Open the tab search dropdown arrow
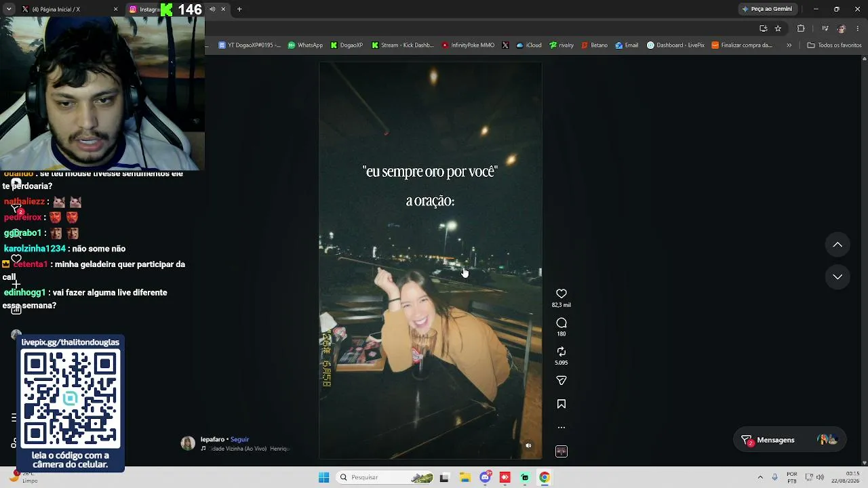Screen dimensions: 868x488 click(x=9, y=9)
